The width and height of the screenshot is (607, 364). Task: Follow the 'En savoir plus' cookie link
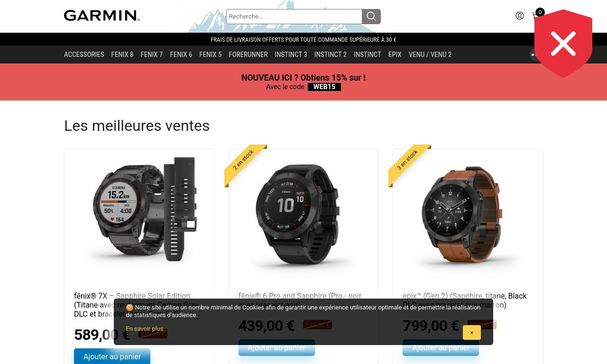145,329
